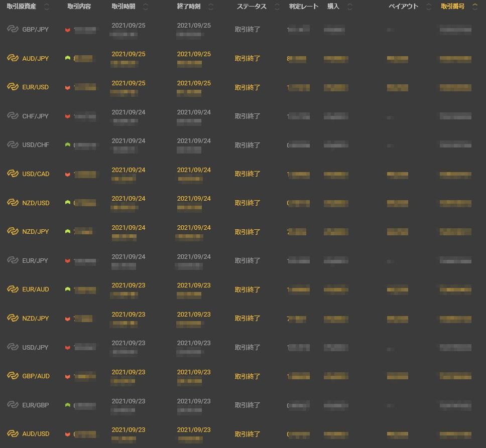Viewport: 486px width, 448px height.
Task: Click the red down arrow in USD/JPY row
Action: 67,348
